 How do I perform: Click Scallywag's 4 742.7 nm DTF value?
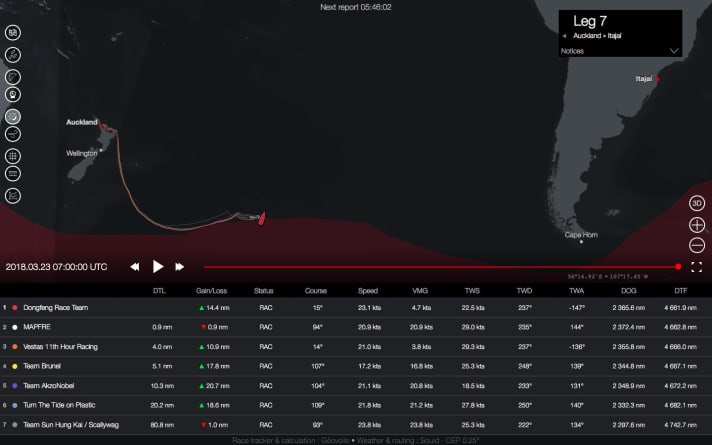(x=681, y=425)
